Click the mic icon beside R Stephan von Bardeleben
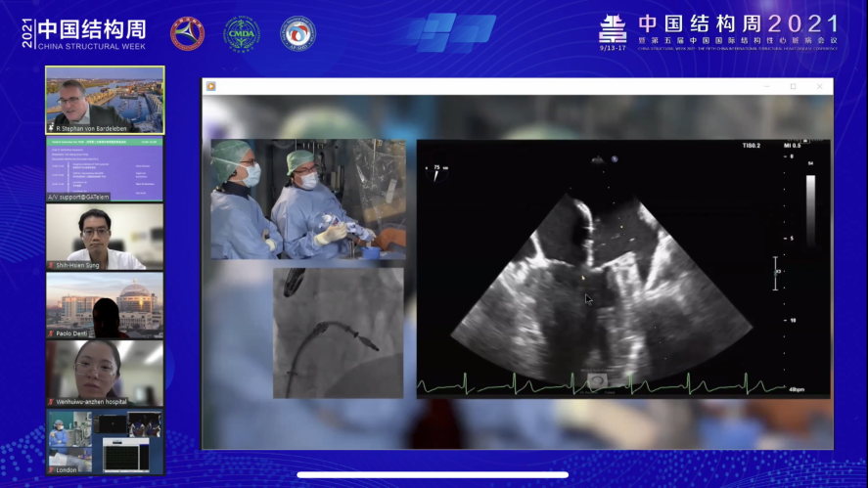 click(51, 128)
